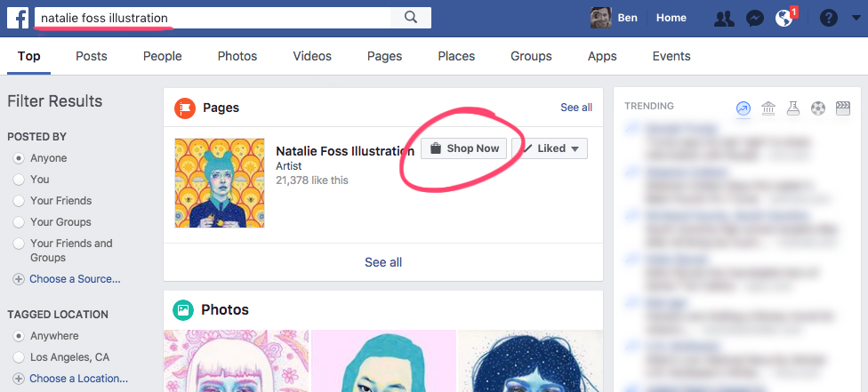The image size is (868, 392).
Task: Click the '21,378 like this' text
Action: [x=312, y=180]
